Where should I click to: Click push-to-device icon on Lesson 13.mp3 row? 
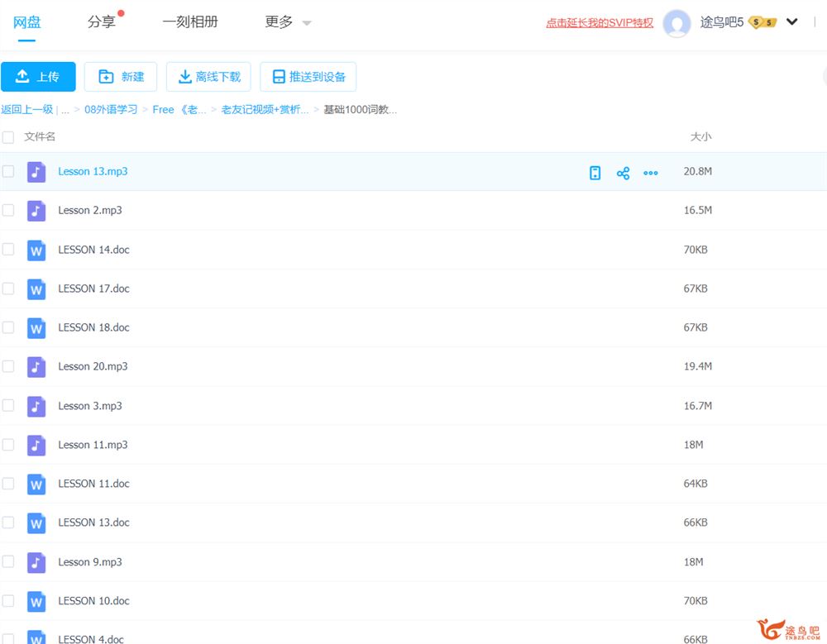pyautogui.click(x=595, y=173)
